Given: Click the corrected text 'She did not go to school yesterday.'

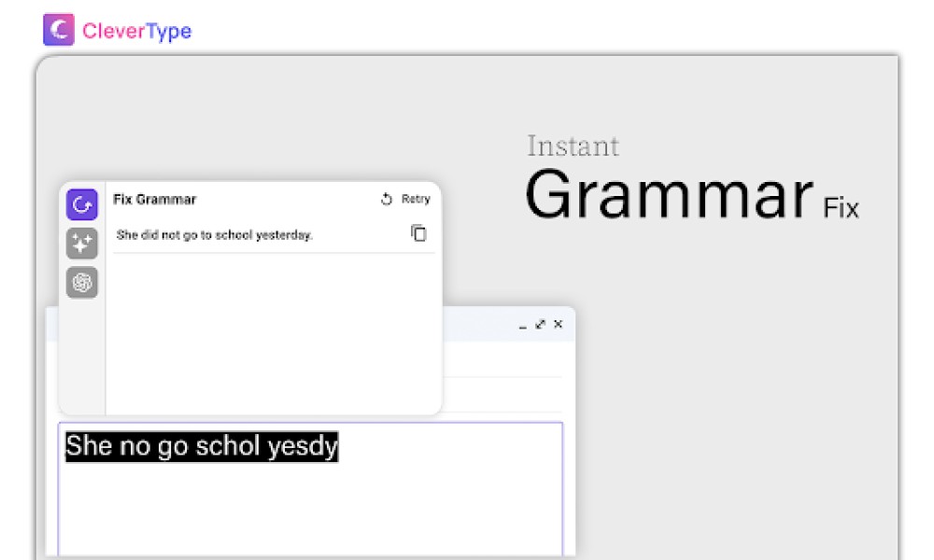Looking at the screenshot, I should [x=215, y=235].
